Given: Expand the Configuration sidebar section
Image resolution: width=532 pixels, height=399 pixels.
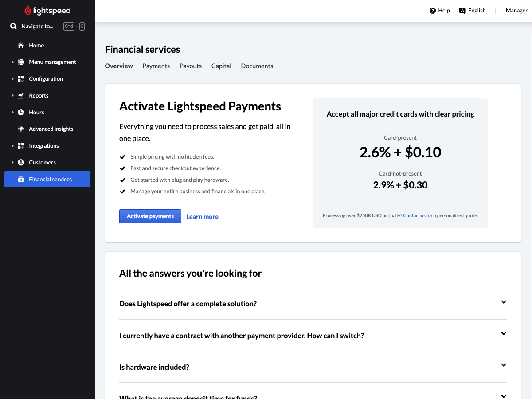Looking at the screenshot, I should pos(13,78).
